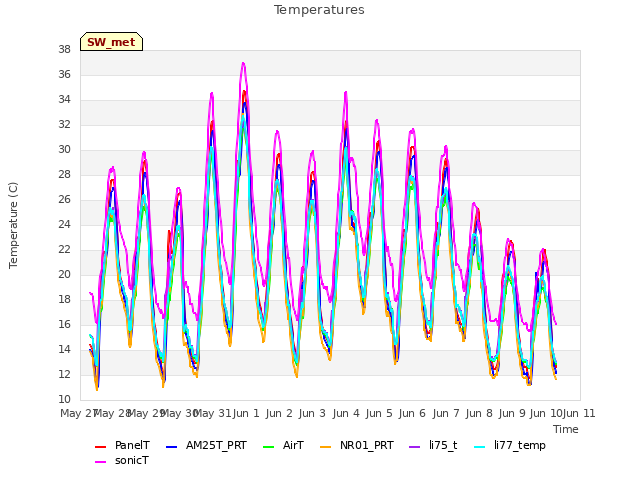640x480 pixels.
Task: Click the Temperature (C) axis label
Action: (x=13, y=225)
